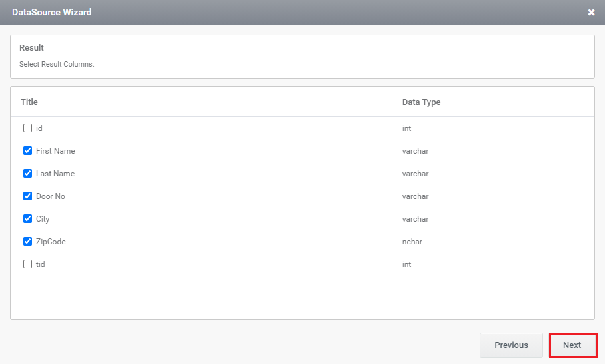Click the City label text
This screenshot has width=605, height=364.
[x=43, y=219]
